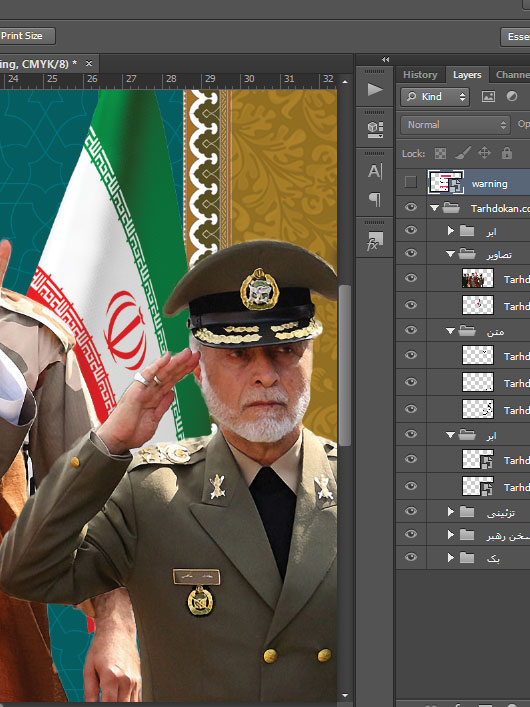The width and height of the screenshot is (530, 707).
Task: Open the Essentials workspace switcher
Action: 516,37
